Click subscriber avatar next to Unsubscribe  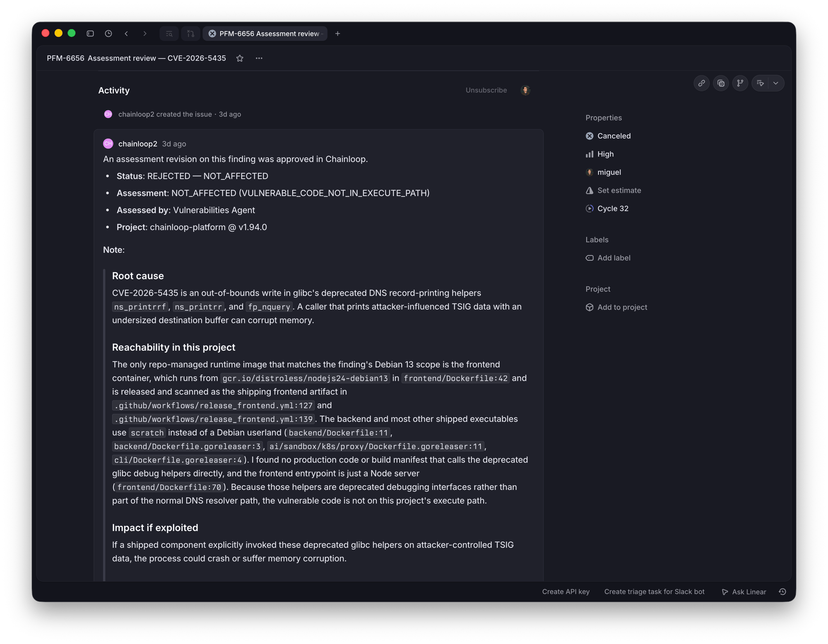coord(525,90)
